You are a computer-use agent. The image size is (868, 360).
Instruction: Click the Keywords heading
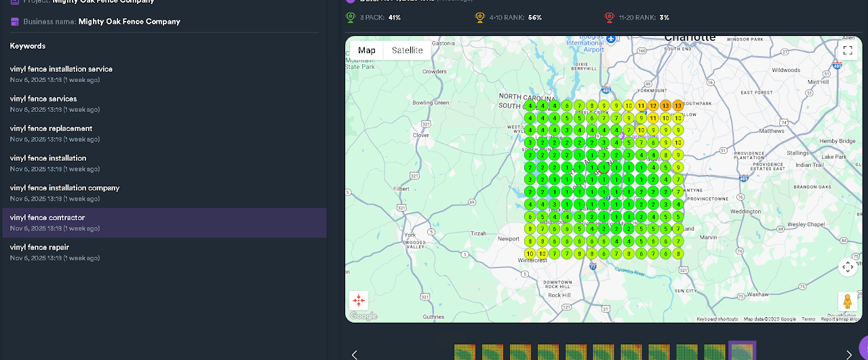tap(28, 46)
